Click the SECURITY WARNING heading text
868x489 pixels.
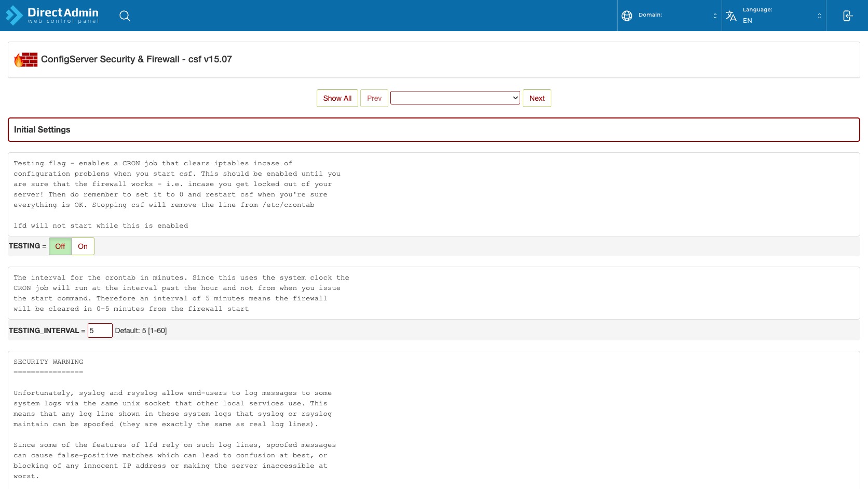(48, 362)
